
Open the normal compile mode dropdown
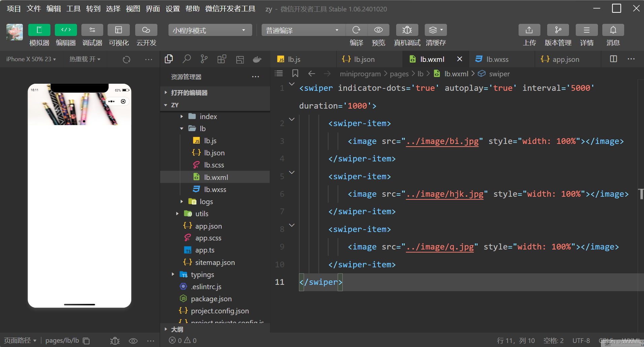303,30
